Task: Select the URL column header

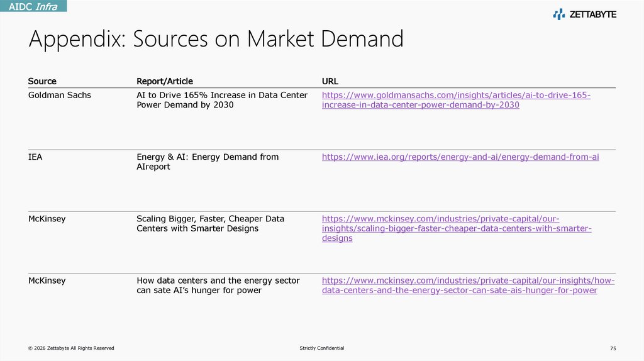Action: click(x=330, y=81)
